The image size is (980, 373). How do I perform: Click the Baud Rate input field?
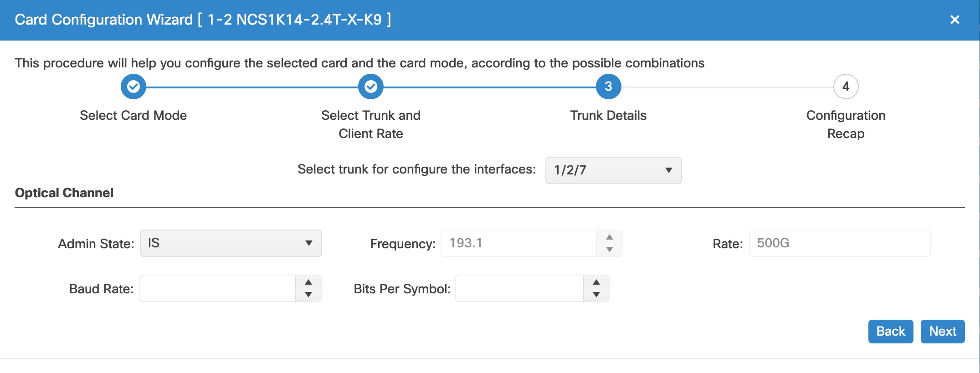218,288
